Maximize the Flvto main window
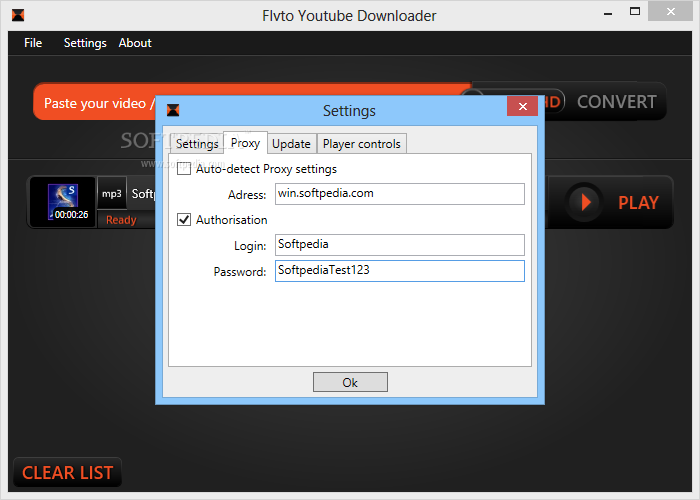The height and width of the screenshot is (500, 700). [x=634, y=12]
